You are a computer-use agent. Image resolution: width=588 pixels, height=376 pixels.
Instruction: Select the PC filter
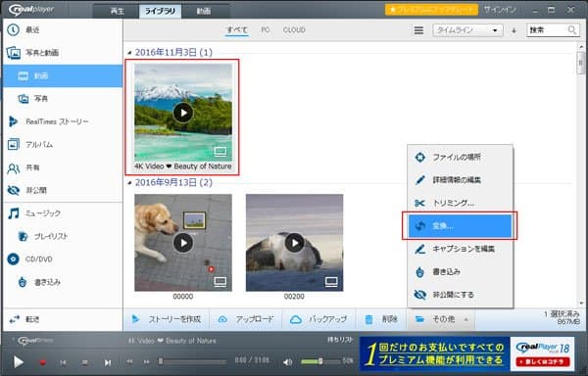[x=266, y=30]
